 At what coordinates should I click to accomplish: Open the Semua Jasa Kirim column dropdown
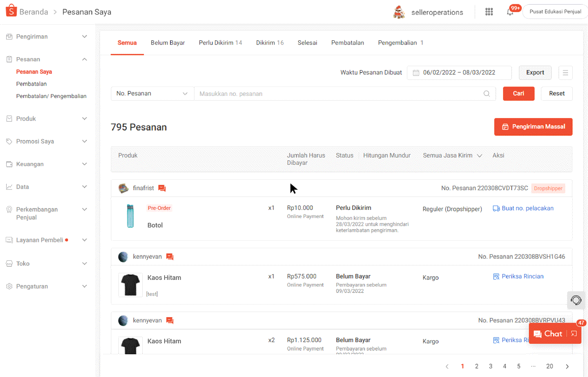point(480,155)
